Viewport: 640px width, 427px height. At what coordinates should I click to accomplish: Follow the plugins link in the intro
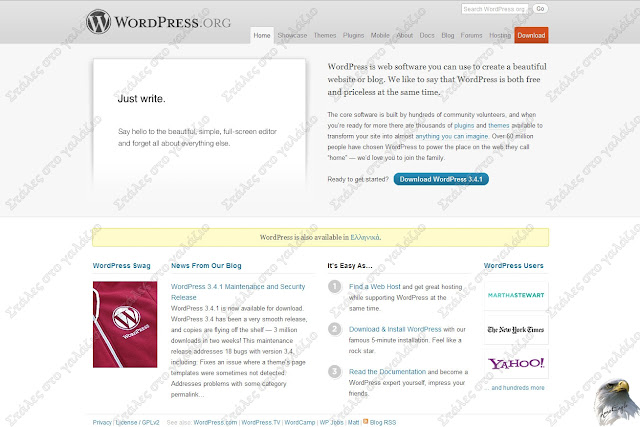click(x=464, y=125)
